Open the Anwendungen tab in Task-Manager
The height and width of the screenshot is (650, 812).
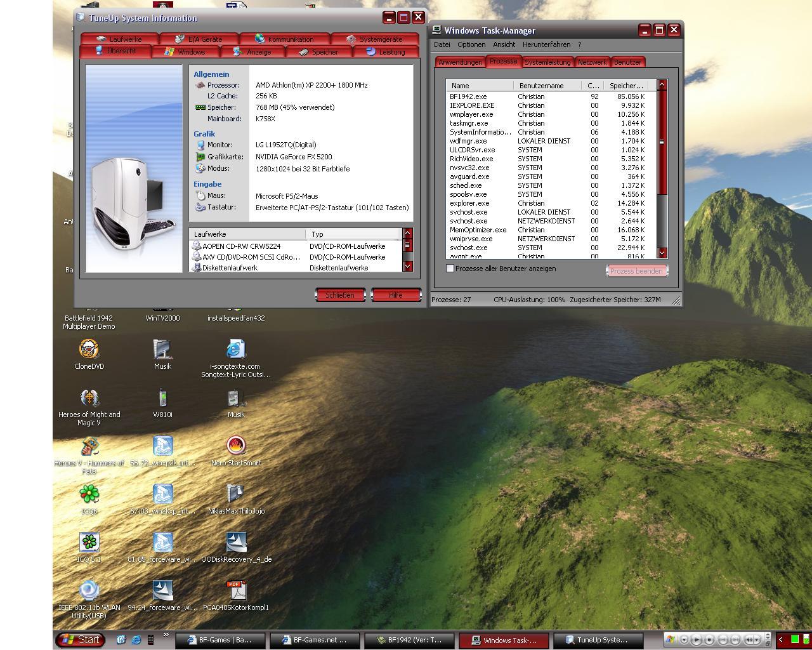pyautogui.click(x=461, y=62)
